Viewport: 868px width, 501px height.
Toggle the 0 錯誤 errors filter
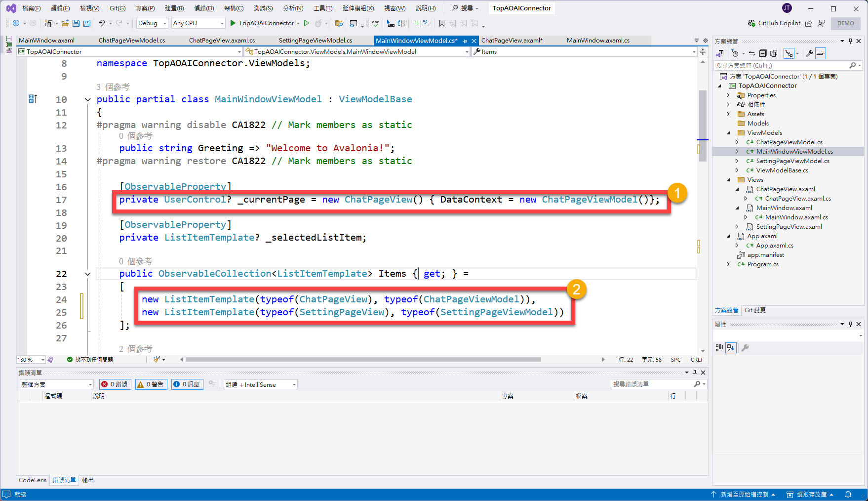coord(115,384)
